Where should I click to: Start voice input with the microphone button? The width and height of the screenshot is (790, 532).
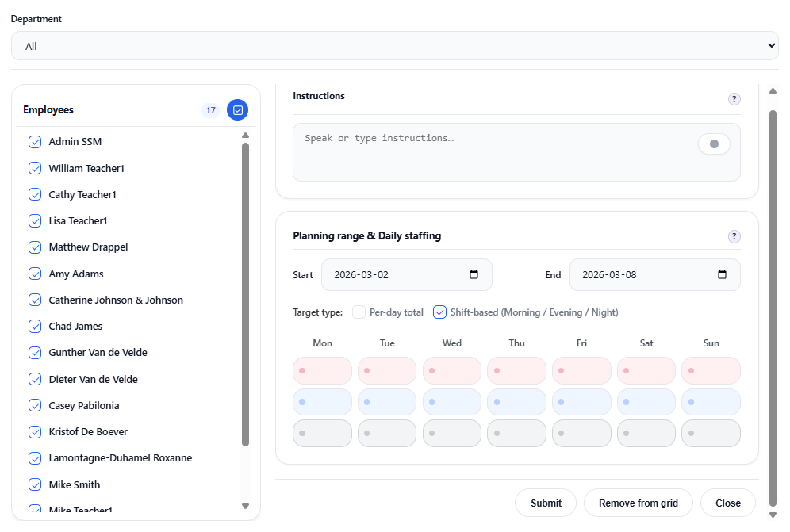coord(713,144)
